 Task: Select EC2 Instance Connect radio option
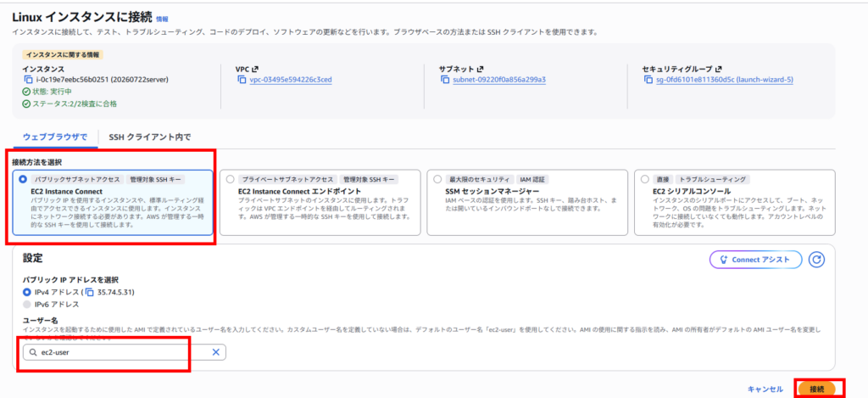[23, 180]
